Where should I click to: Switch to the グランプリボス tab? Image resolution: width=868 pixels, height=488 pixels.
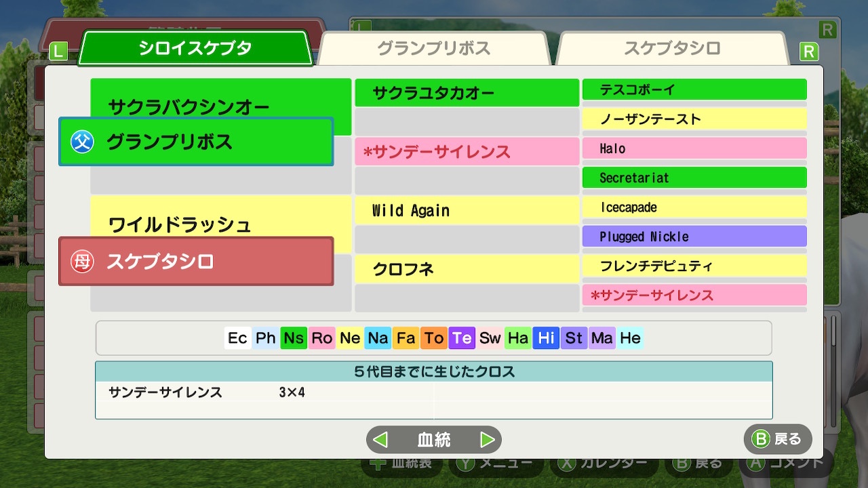tap(433, 49)
